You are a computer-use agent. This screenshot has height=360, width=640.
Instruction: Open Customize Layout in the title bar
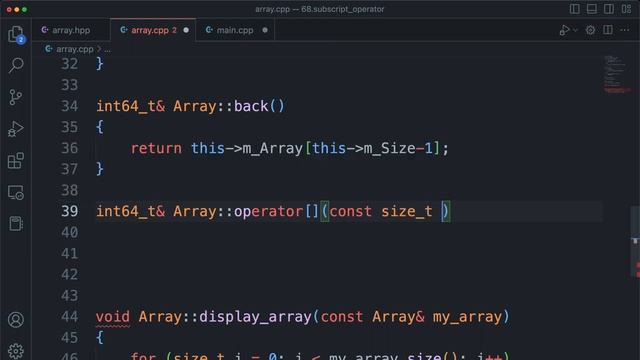click(627, 9)
